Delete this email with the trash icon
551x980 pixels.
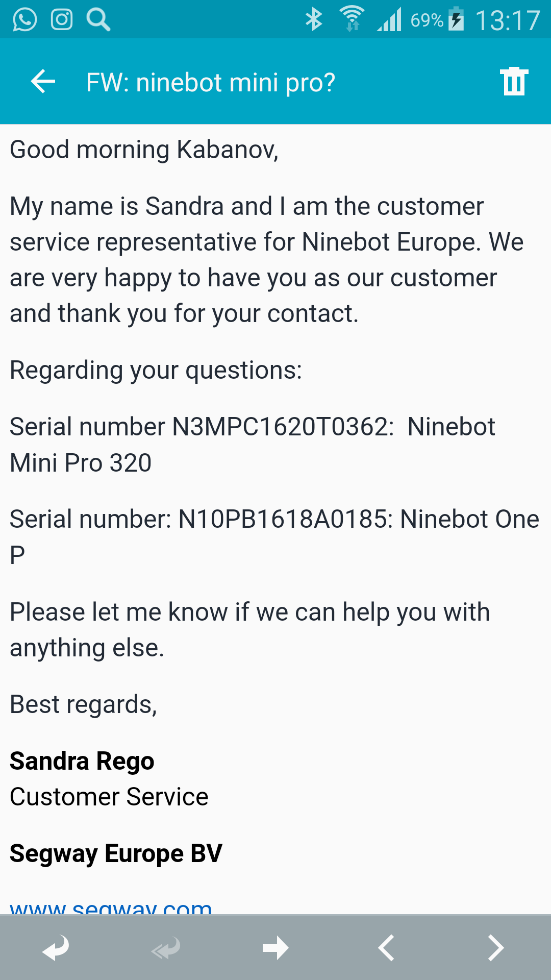514,82
